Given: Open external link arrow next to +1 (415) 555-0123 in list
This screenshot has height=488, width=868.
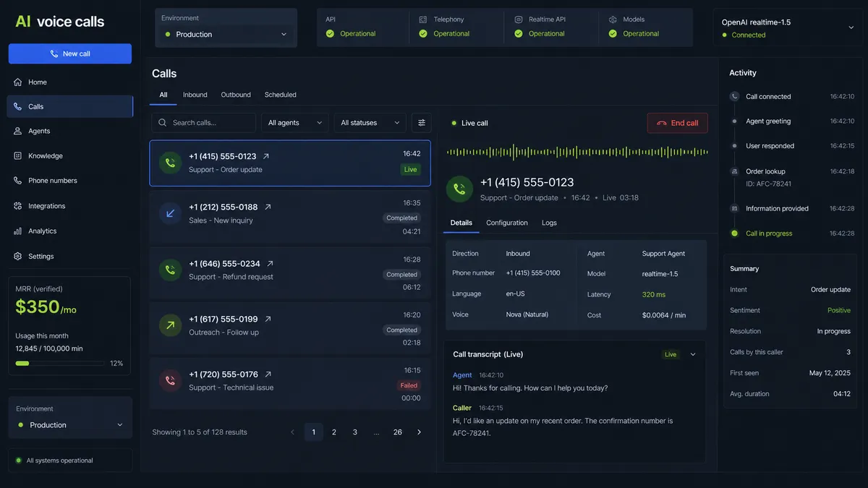Looking at the screenshot, I should [x=266, y=156].
